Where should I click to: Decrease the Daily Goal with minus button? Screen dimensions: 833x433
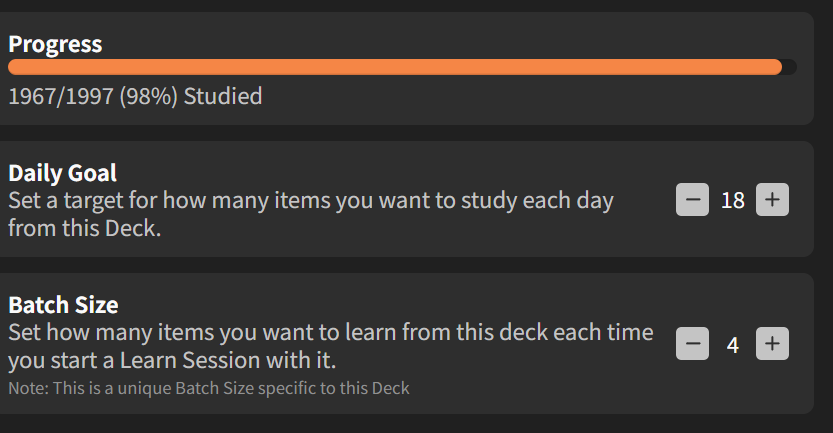pos(692,200)
